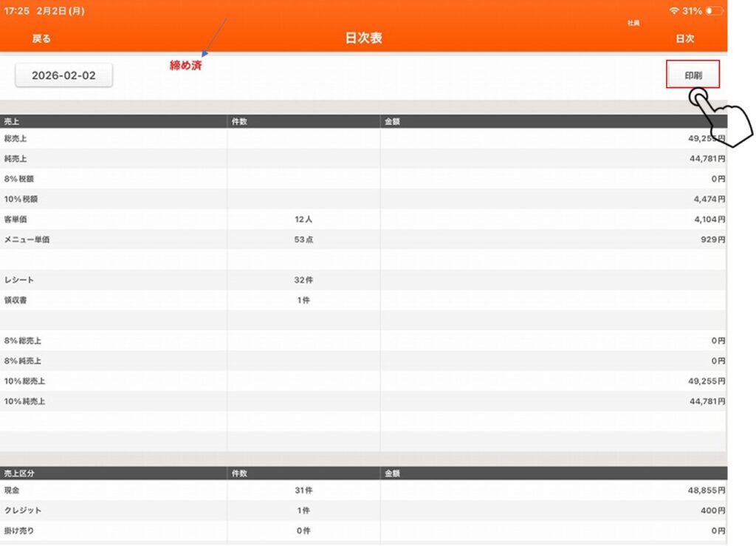Tap the 日次表 page title
756x546 pixels.
pyautogui.click(x=363, y=38)
